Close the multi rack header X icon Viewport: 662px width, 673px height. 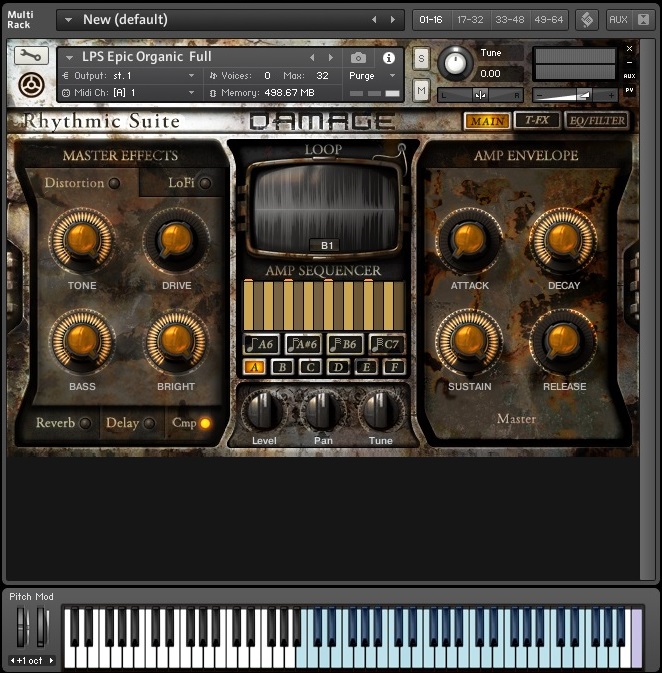(643, 20)
